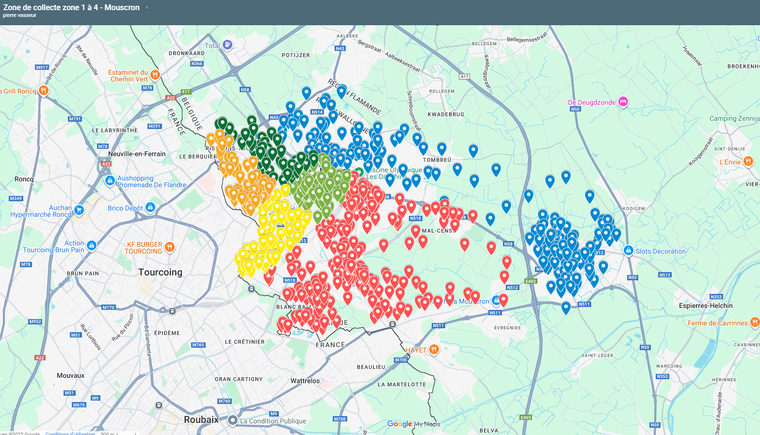760x435 pixels.
Task: Select the Roubaix city label
Action: 201,419
